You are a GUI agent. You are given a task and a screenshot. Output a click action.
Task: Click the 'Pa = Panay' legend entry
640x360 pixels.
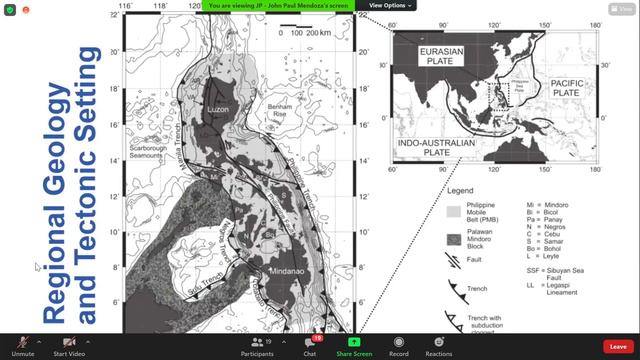(x=544, y=220)
